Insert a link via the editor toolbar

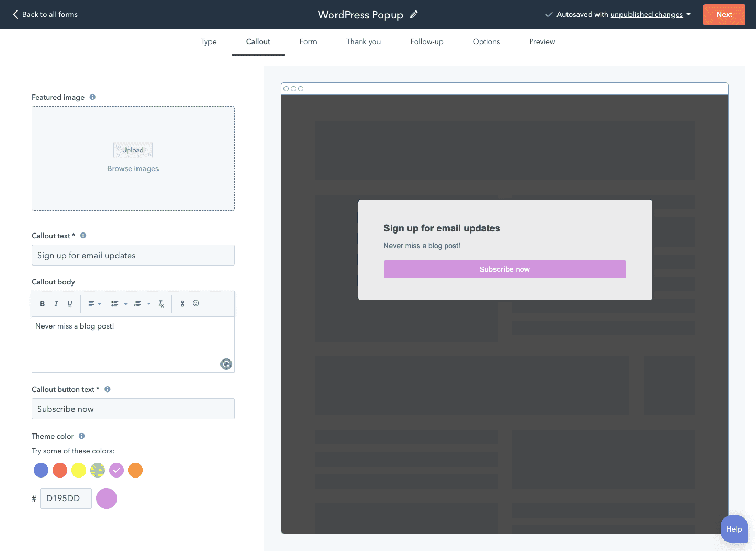click(182, 304)
